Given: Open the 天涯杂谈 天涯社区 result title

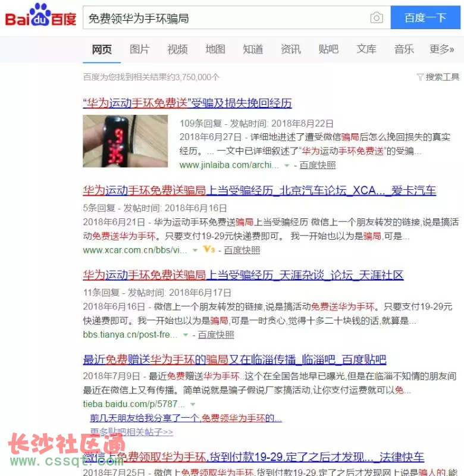Looking at the screenshot, I should [243, 275].
